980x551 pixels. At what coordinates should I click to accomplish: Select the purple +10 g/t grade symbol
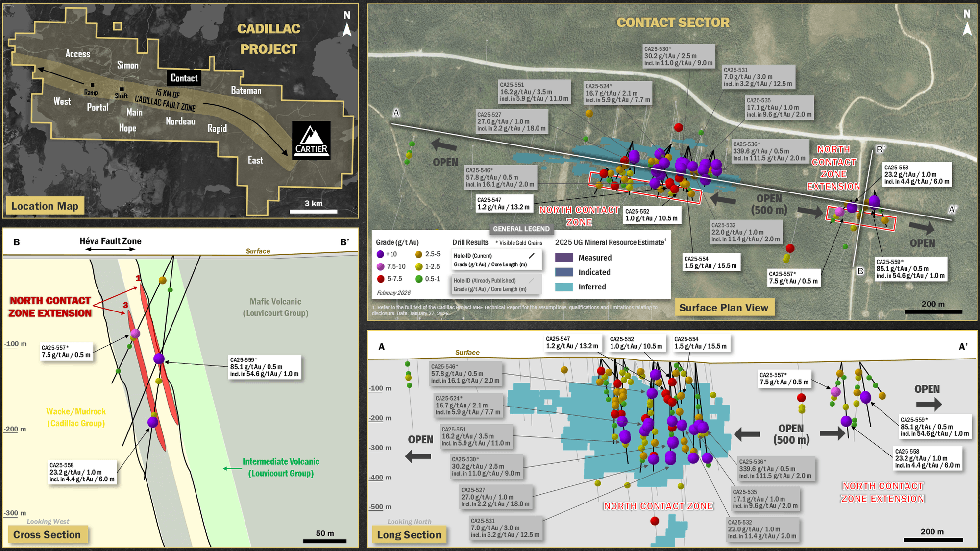pyautogui.click(x=380, y=254)
